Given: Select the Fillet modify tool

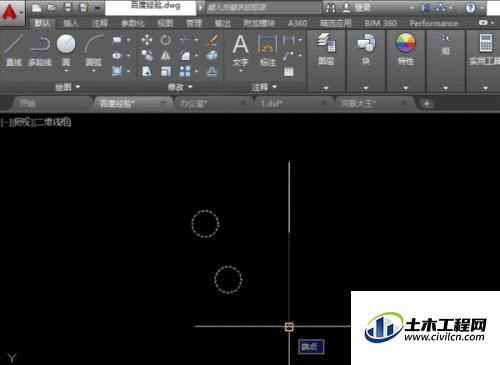Looking at the screenshot, I should (x=185, y=55).
